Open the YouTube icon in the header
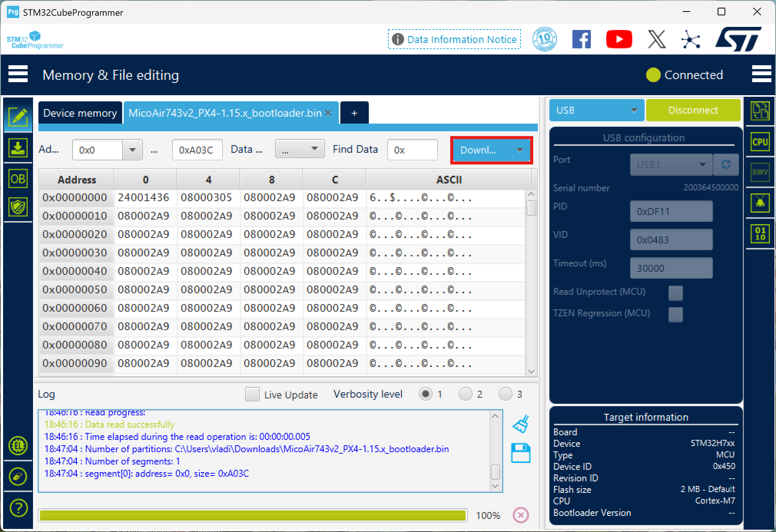The height and width of the screenshot is (532, 776). pos(619,40)
